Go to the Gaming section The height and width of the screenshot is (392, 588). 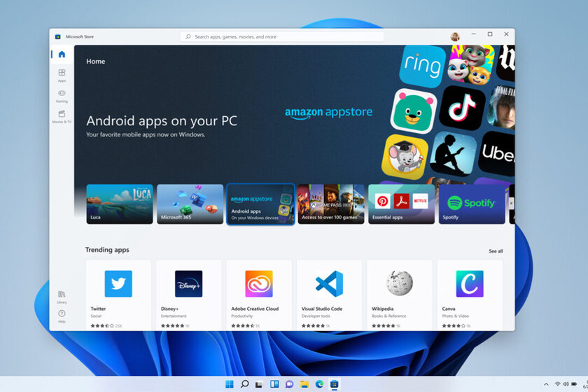tap(62, 96)
